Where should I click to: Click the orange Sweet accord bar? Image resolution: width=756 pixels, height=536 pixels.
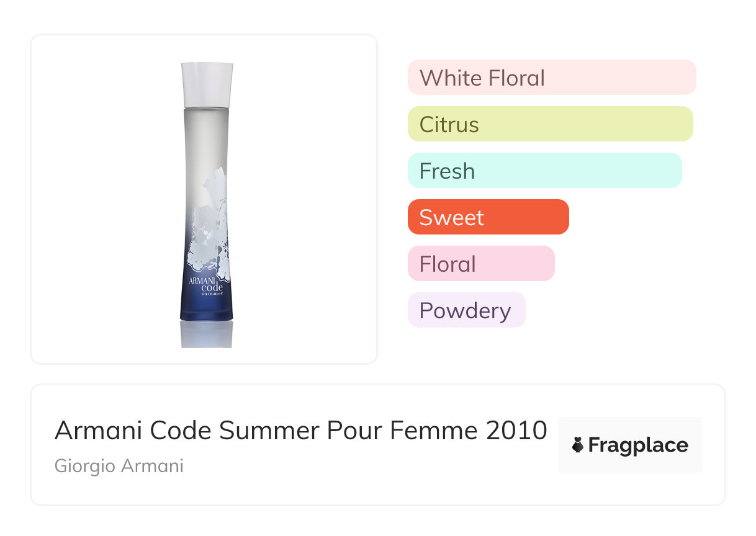488,217
